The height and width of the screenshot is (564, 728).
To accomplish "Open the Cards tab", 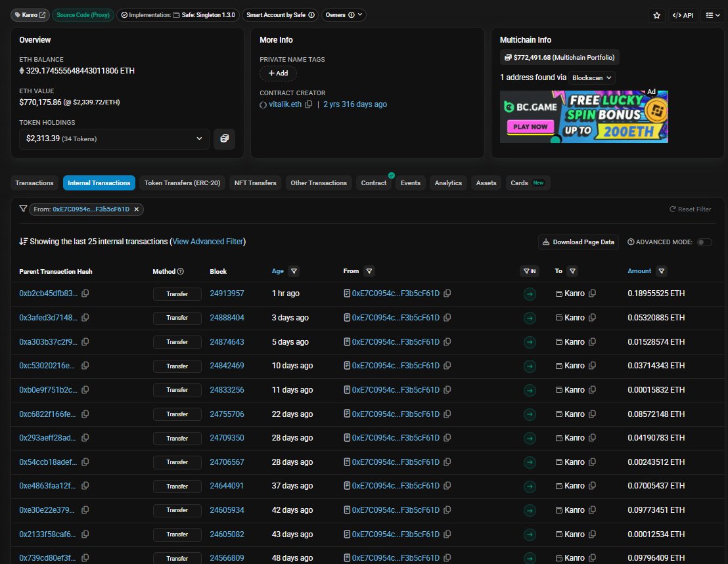I will (527, 183).
